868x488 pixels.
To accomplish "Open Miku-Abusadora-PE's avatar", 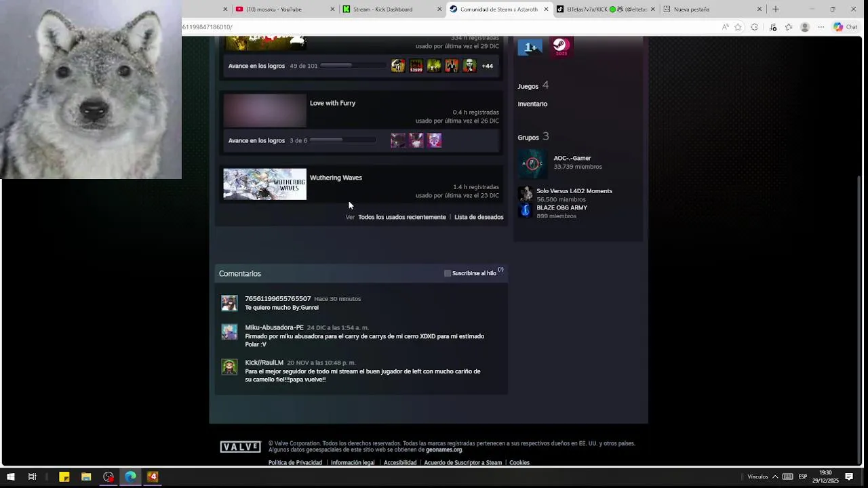I will [x=229, y=332].
